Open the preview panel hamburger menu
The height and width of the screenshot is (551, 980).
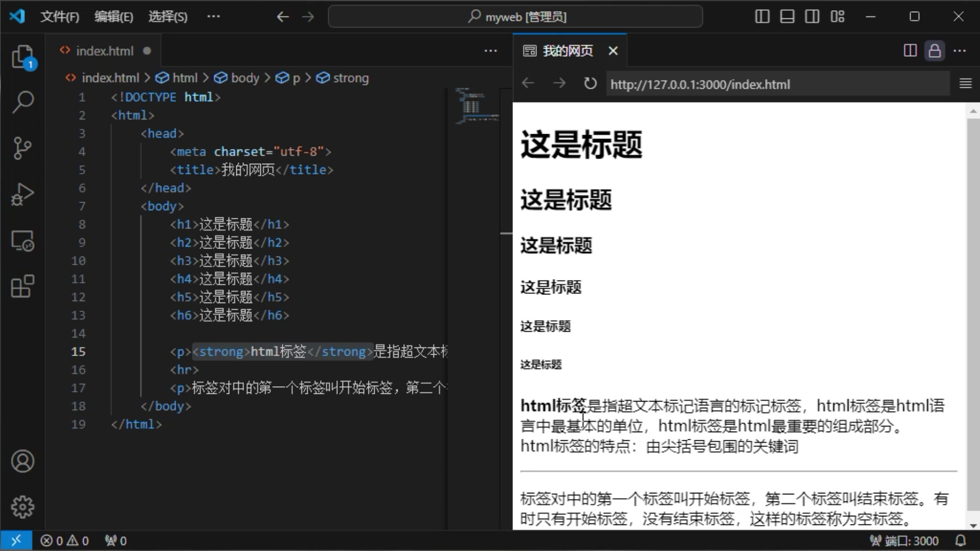click(x=965, y=83)
